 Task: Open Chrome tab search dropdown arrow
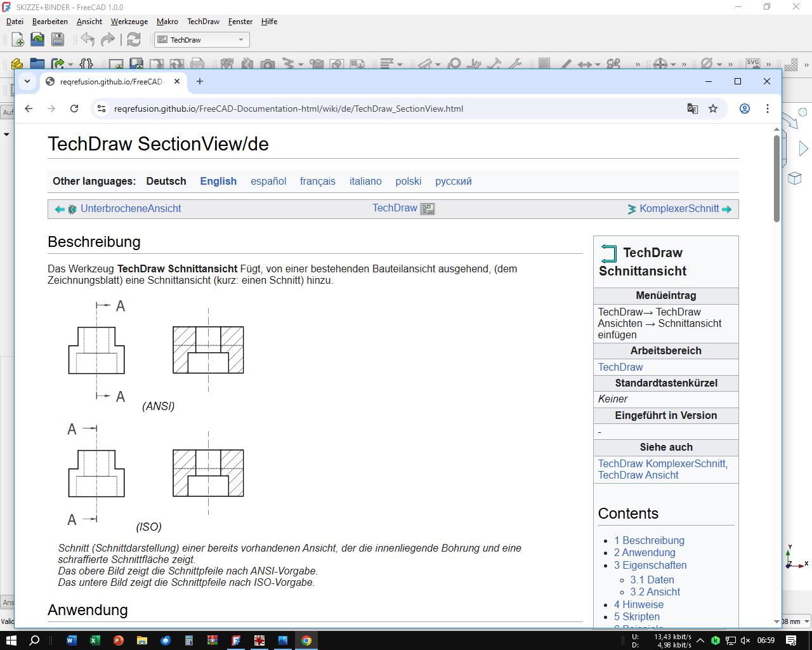[27, 81]
